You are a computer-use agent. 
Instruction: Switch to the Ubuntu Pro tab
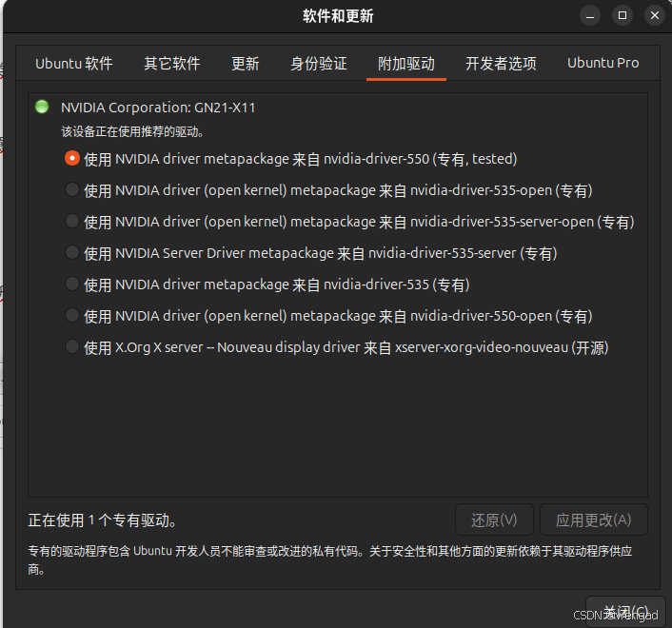(603, 64)
